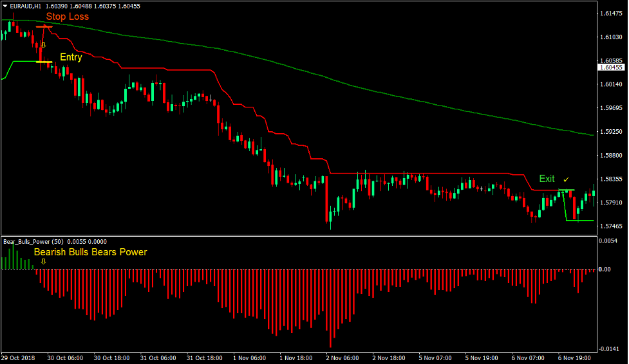Viewport: 629px width, 364px height.
Task: Select the yellow 'Entry' chart label
Action: [x=71, y=57]
